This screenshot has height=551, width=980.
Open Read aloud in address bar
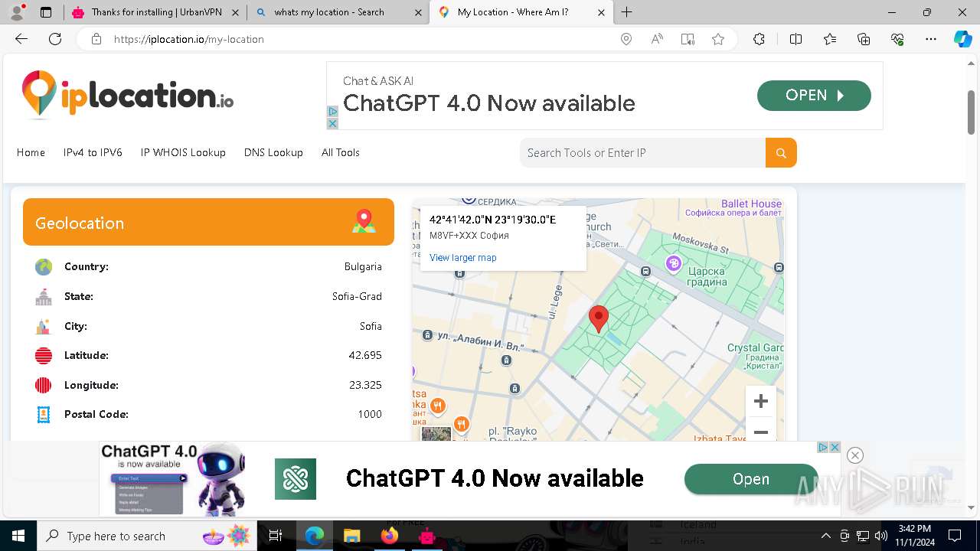657,39
